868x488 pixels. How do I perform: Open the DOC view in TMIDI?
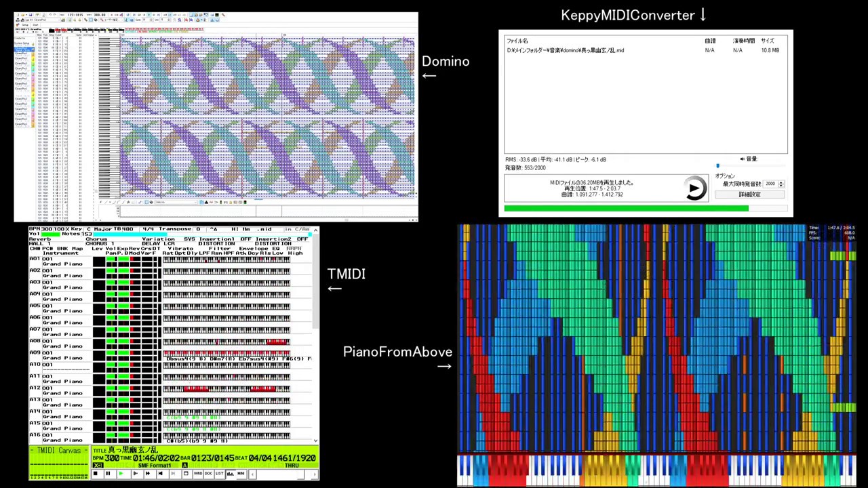208,474
